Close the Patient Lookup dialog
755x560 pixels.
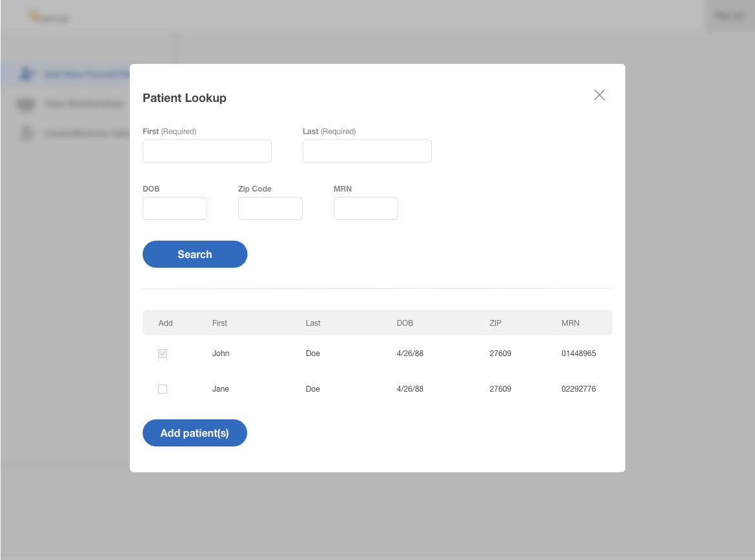pyautogui.click(x=599, y=95)
